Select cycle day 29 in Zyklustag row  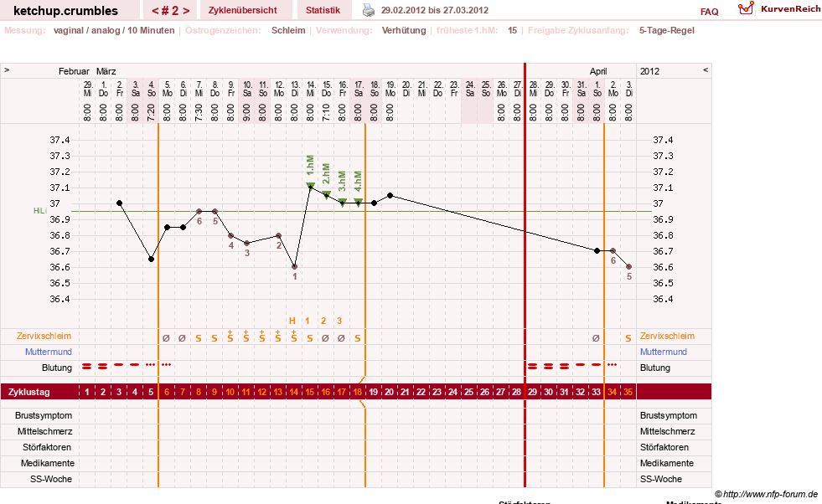[533, 392]
